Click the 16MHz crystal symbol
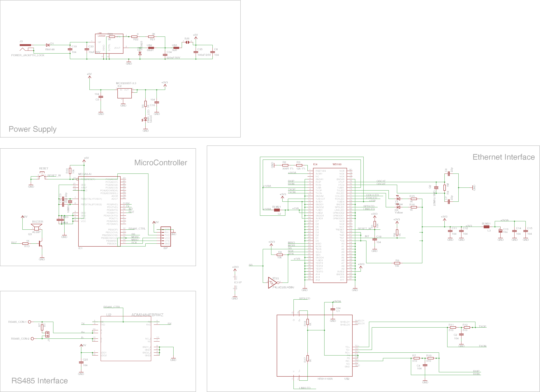 (70, 202)
